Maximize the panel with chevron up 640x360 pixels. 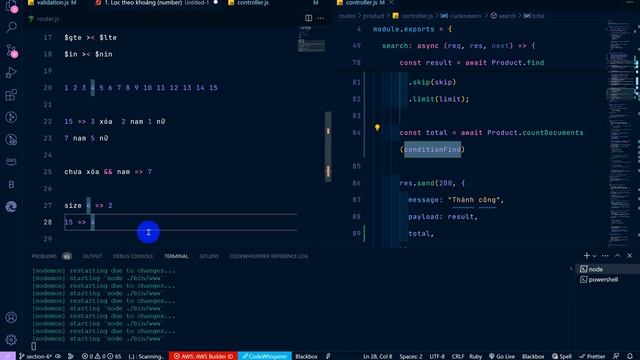click(618, 256)
